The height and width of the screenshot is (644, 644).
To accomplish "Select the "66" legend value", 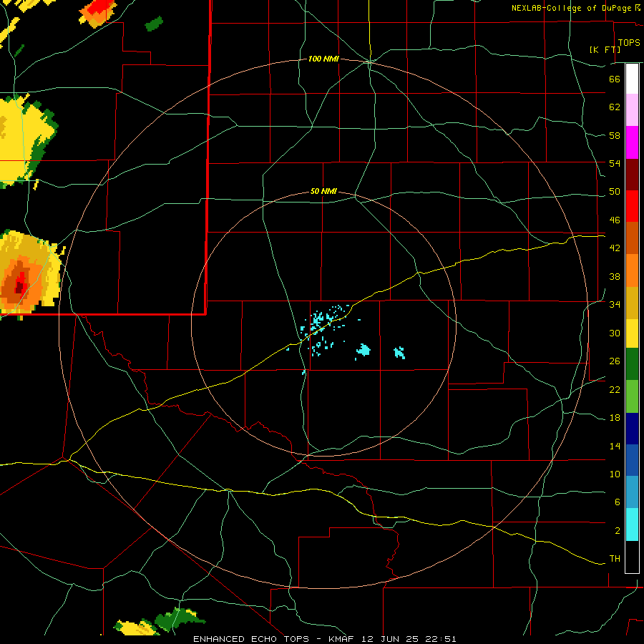I will (615, 79).
